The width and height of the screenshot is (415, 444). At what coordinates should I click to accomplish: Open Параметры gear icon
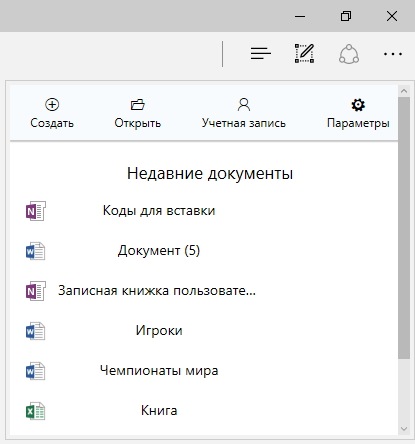tap(358, 105)
